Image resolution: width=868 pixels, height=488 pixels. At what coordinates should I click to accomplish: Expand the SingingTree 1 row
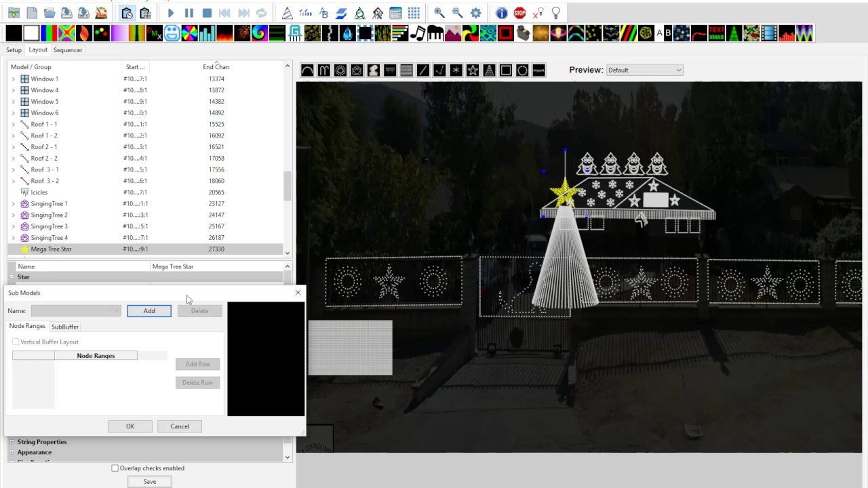click(x=13, y=204)
